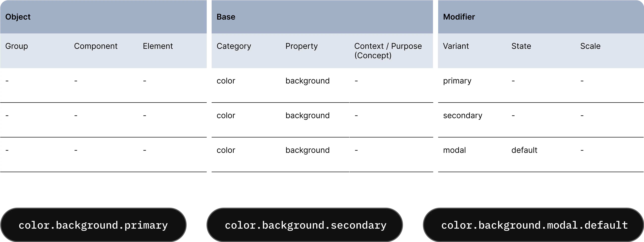
Task: Click the Modifier section header
Action: pos(459,17)
